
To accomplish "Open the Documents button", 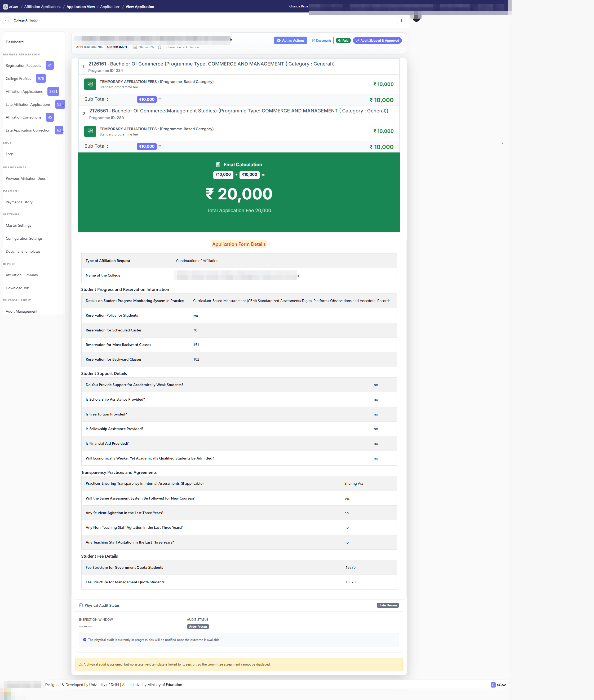I will (x=321, y=41).
